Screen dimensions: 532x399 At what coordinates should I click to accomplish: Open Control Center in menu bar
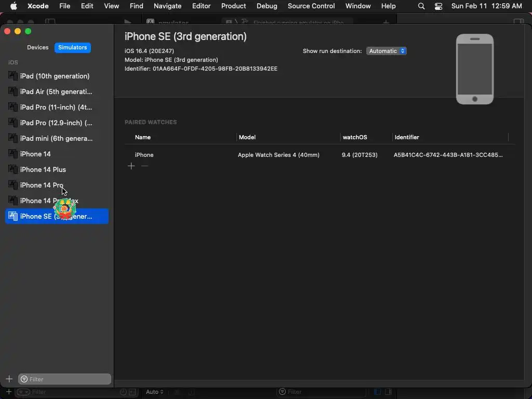(x=438, y=6)
